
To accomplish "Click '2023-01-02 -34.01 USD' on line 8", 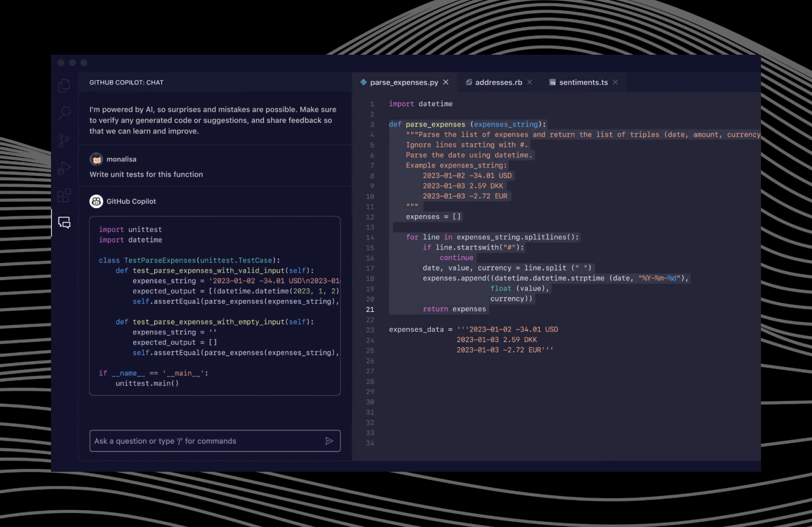I will [x=467, y=175].
